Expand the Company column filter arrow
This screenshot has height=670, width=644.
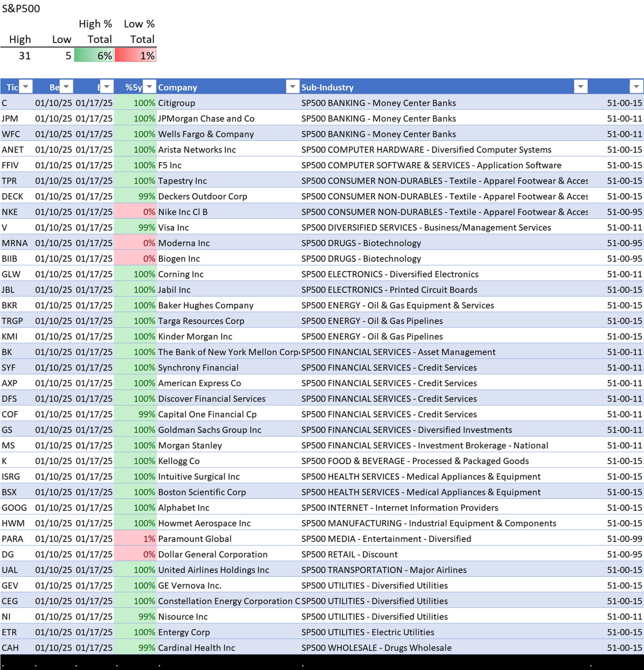(x=293, y=87)
